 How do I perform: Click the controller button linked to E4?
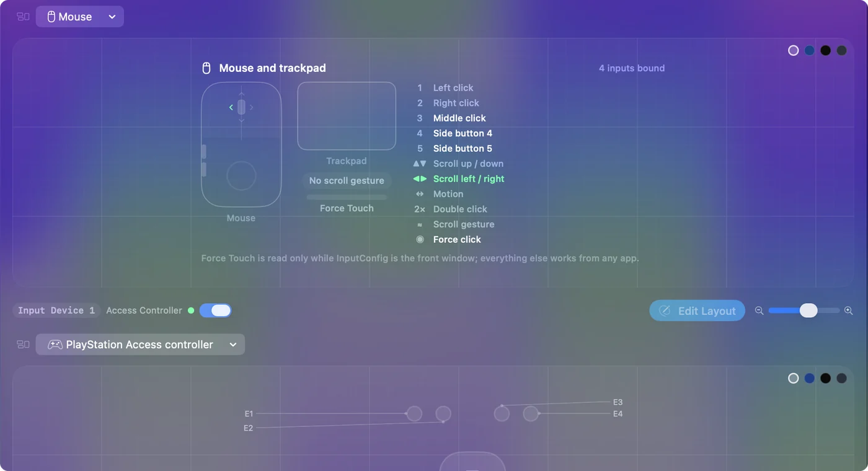[531, 413]
